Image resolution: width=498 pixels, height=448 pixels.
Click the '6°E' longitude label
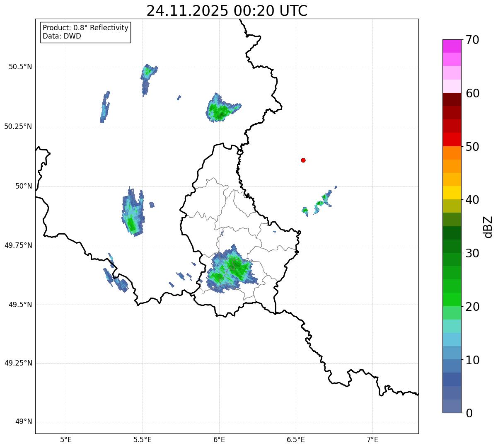tap(219, 440)
